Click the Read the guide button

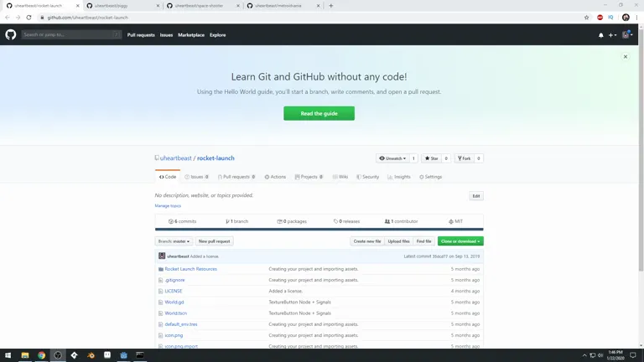pyautogui.click(x=319, y=113)
